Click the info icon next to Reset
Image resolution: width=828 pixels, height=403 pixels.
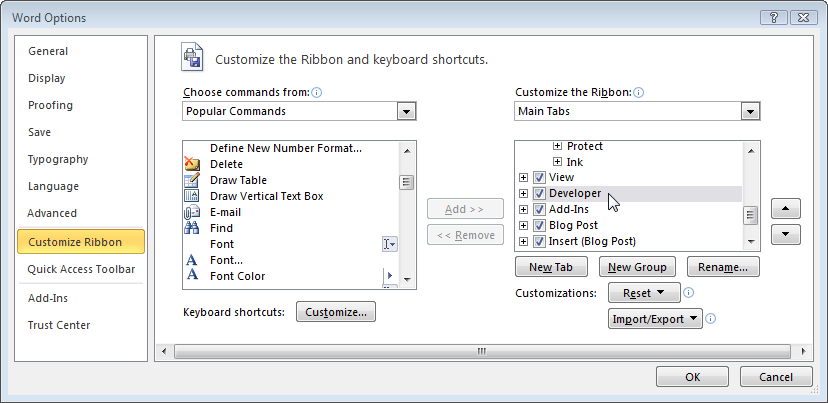click(689, 292)
